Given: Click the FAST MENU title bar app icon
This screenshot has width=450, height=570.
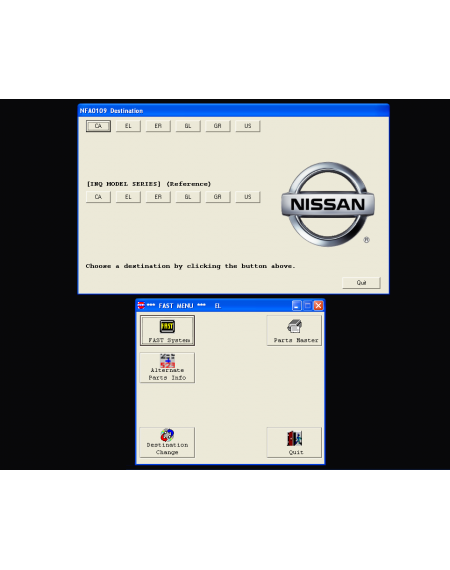Looking at the screenshot, I should point(141,306).
